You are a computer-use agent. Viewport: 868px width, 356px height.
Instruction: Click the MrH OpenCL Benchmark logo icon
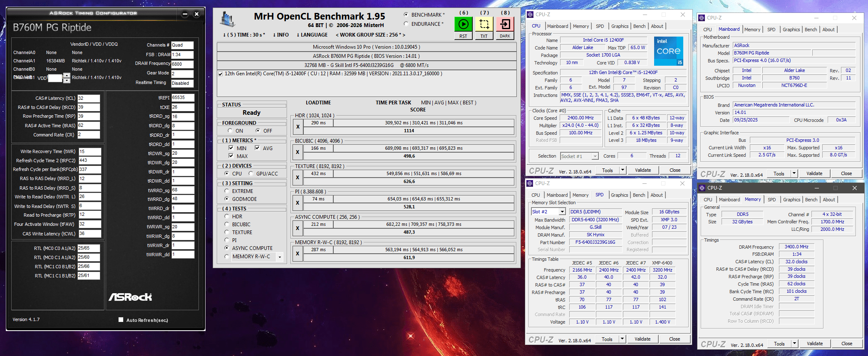point(228,19)
